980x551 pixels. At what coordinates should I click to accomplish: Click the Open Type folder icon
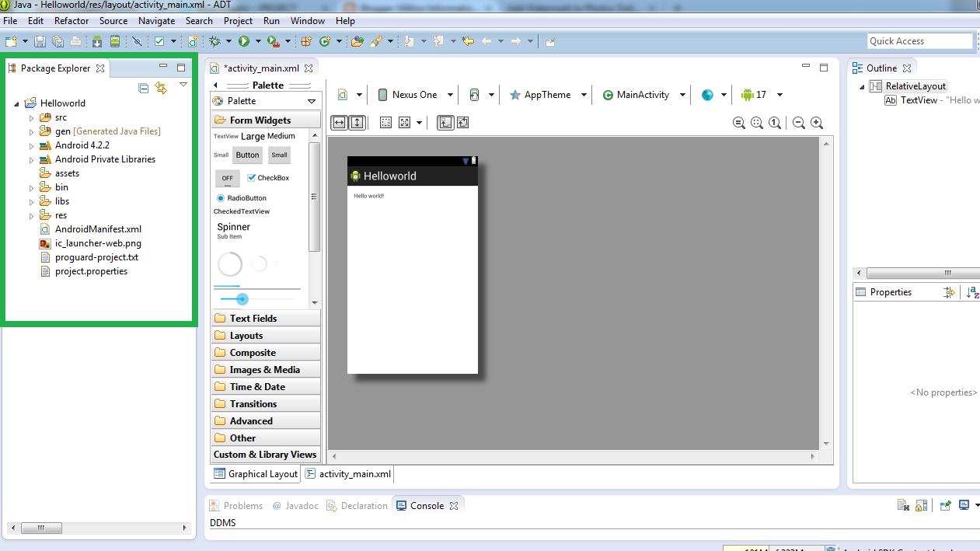click(x=357, y=41)
